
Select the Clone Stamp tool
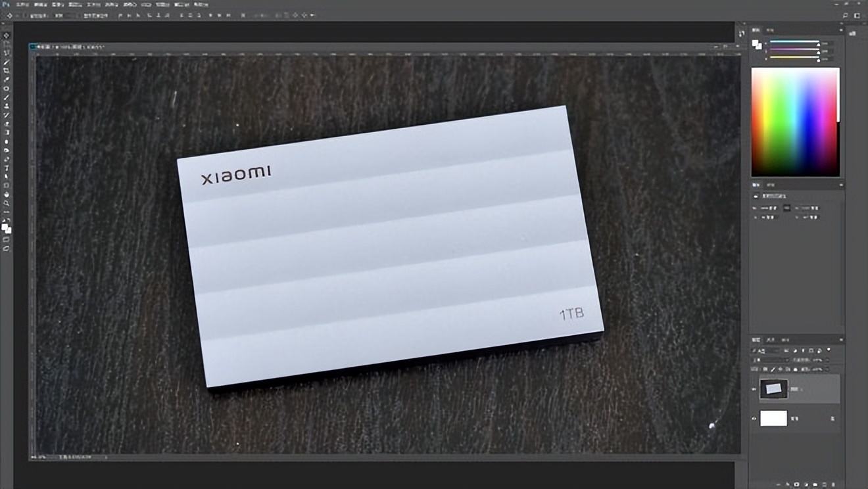(x=7, y=106)
